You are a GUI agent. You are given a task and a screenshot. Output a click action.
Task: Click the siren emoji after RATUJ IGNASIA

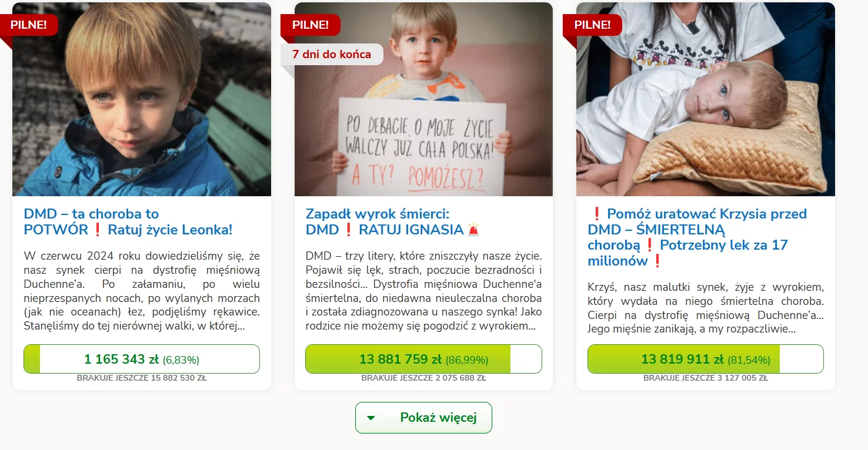click(474, 230)
